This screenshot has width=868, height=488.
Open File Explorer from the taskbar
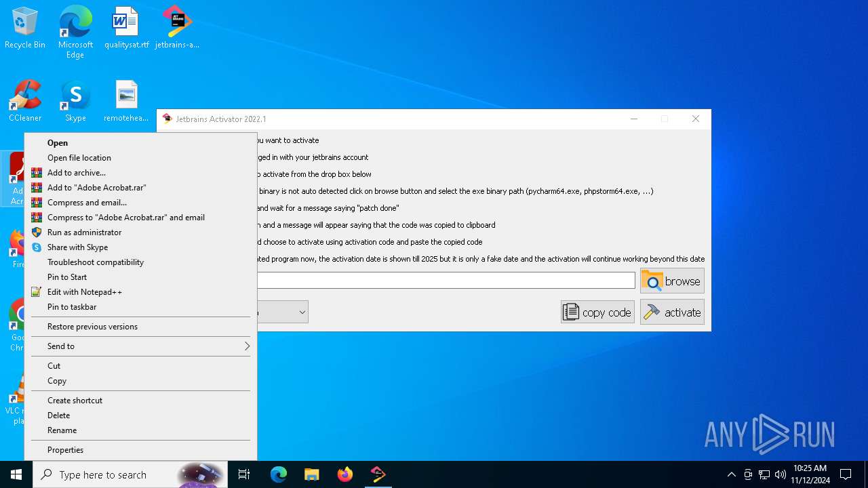(x=312, y=474)
